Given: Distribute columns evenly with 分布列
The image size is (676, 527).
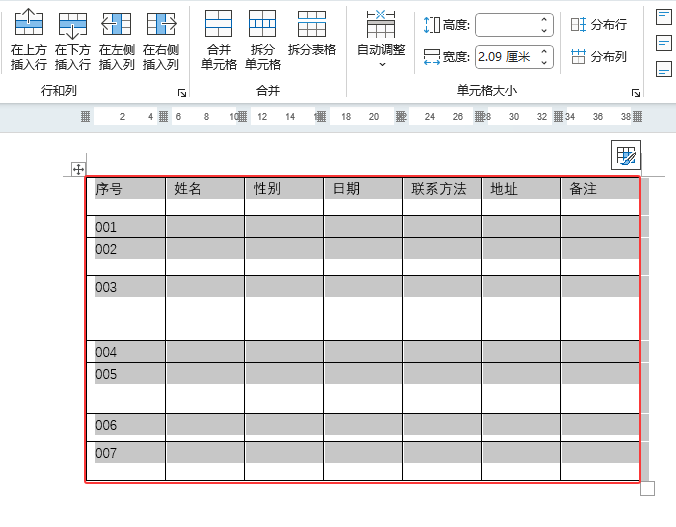Looking at the screenshot, I should (x=598, y=56).
